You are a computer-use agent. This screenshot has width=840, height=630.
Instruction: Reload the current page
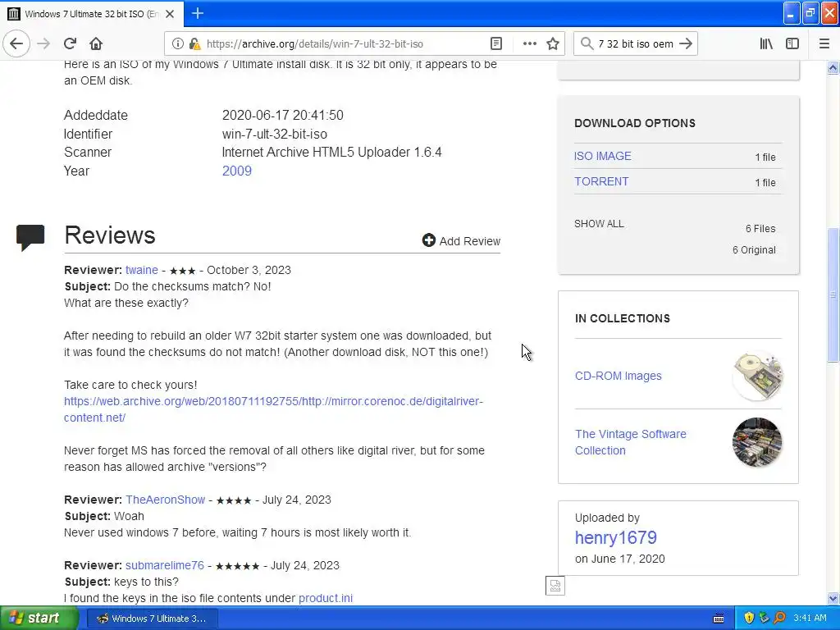click(x=71, y=43)
